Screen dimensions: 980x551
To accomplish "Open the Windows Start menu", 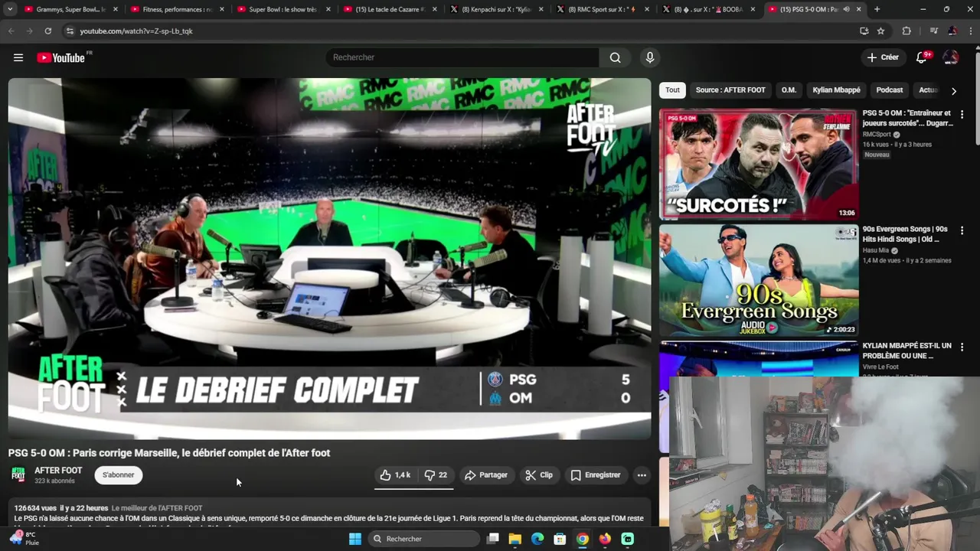I will [x=355, y=539].
